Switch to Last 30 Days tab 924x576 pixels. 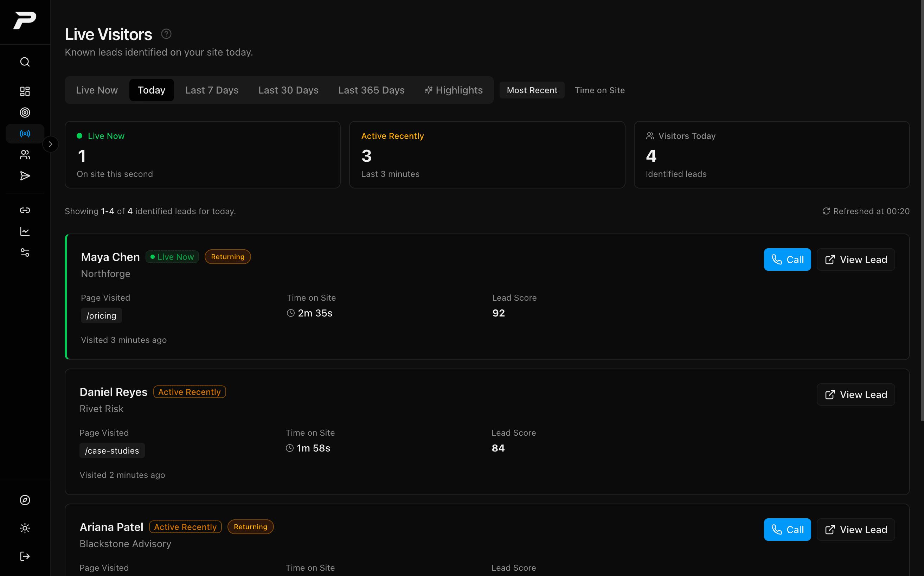288,90
